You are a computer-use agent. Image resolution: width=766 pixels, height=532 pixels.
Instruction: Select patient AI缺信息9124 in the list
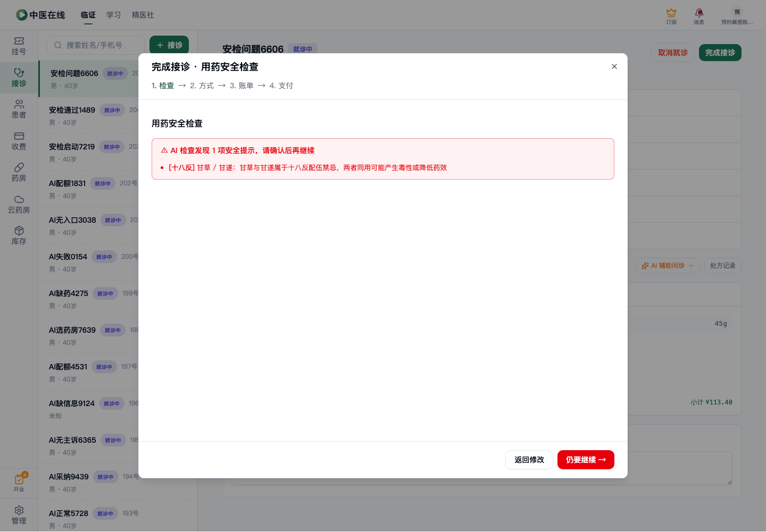[89, 409]
